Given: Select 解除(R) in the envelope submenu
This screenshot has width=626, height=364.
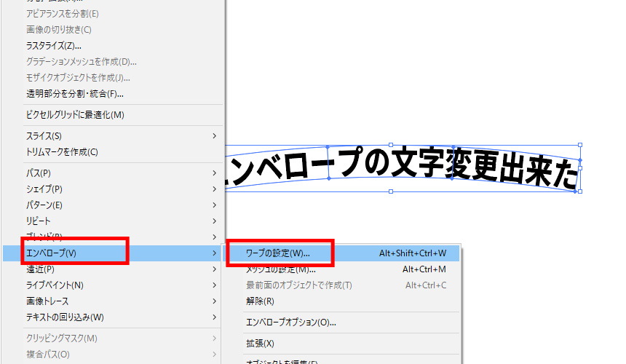Looking at the screenshot, I should tap(260, 301).
